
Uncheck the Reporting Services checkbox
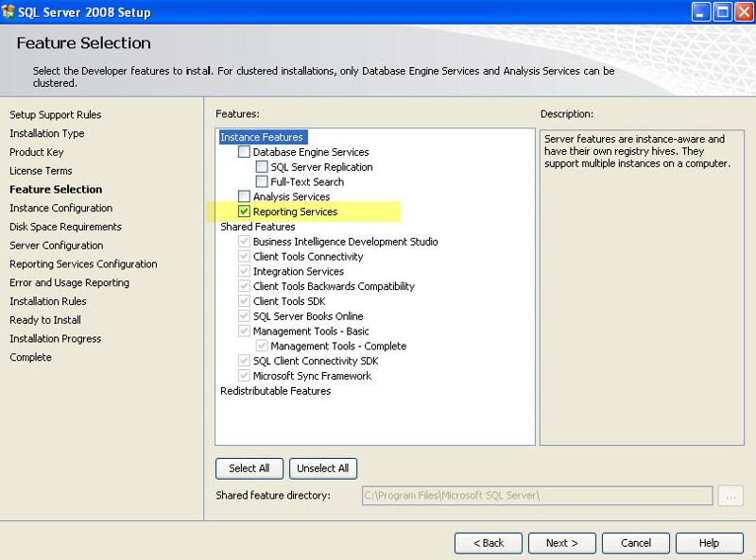244,212
